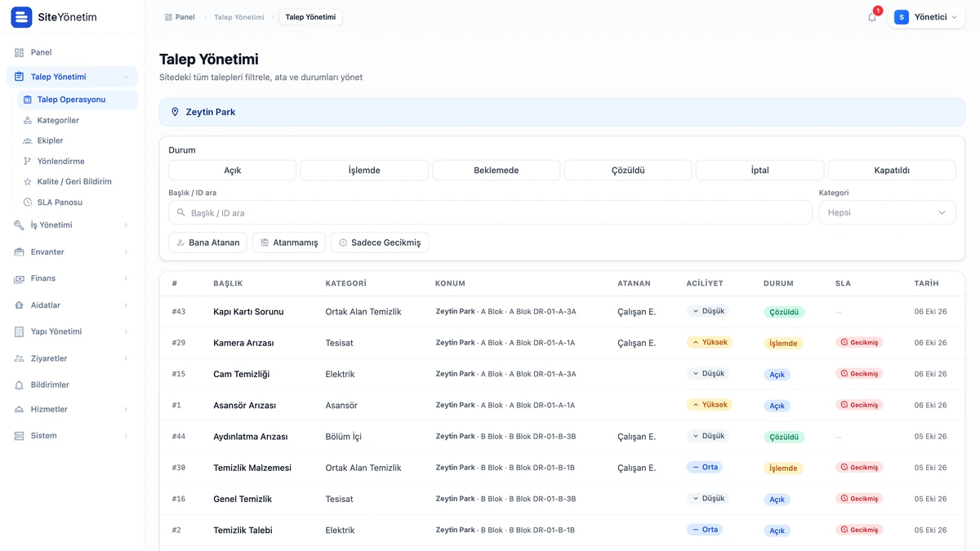980x551 pixels.
Task: Click the Gecikmiş SLA badge for Kamera Arızası
Action: tap(859, 343)
